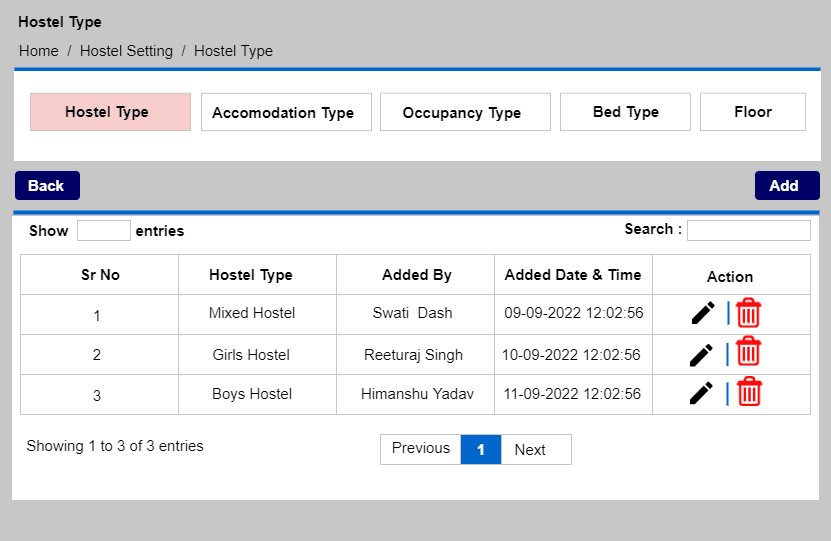The height and width of the screenshot is (541, 831).
Task: Click the Showing 1 to 3 of 3 entries text
Action: pos(115,446)
